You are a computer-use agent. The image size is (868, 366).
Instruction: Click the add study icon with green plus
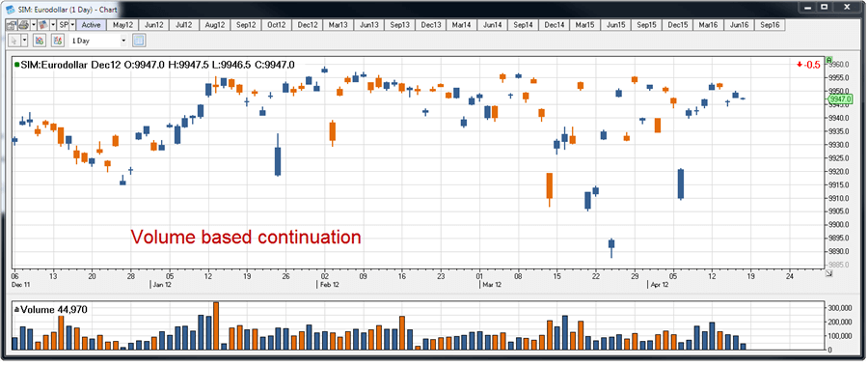tap(40, 40)
